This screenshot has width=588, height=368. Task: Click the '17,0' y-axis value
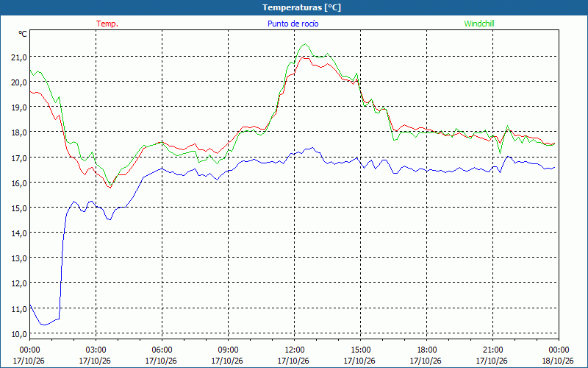pyautogui.click(x=20, y=158)
